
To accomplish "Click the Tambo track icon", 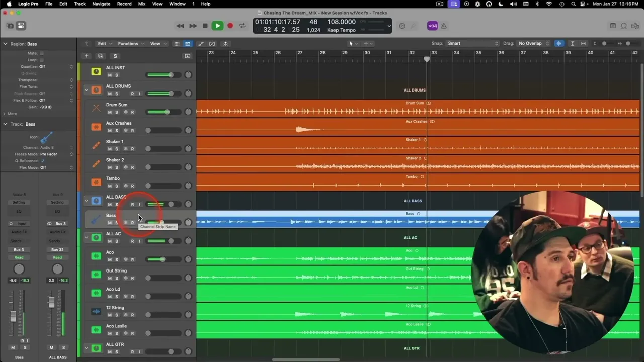I will [96, 182].
